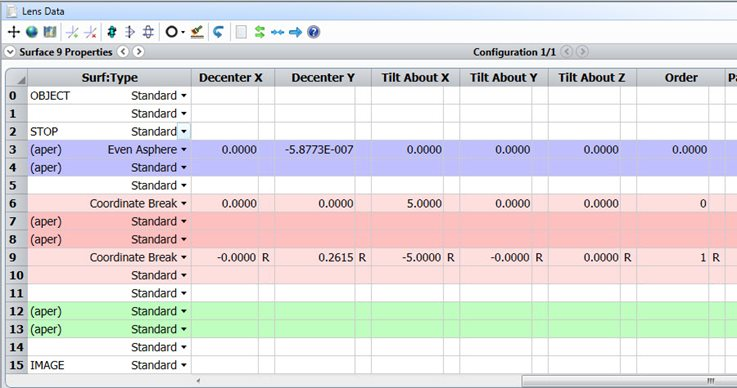Click the half-lens with arrows icon
737x388 pixels.
130,32
